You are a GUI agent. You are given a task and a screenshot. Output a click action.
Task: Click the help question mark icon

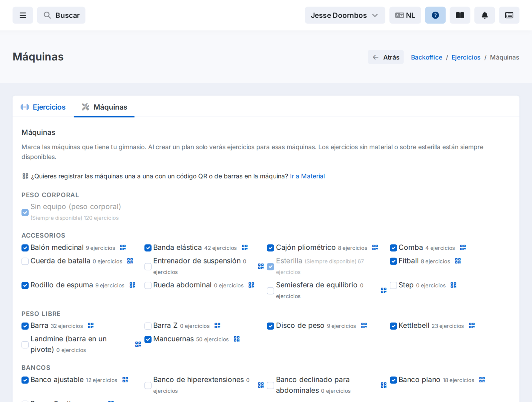435,15
